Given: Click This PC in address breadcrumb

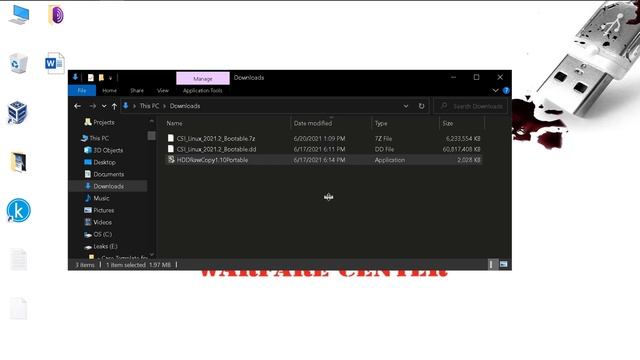Looking at the screenshot, I should [x=149, y=106].
